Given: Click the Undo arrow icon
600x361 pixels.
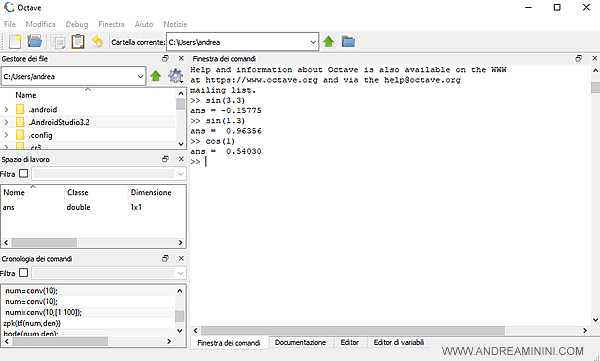Looking at the screenshot, I should [98, 41].
